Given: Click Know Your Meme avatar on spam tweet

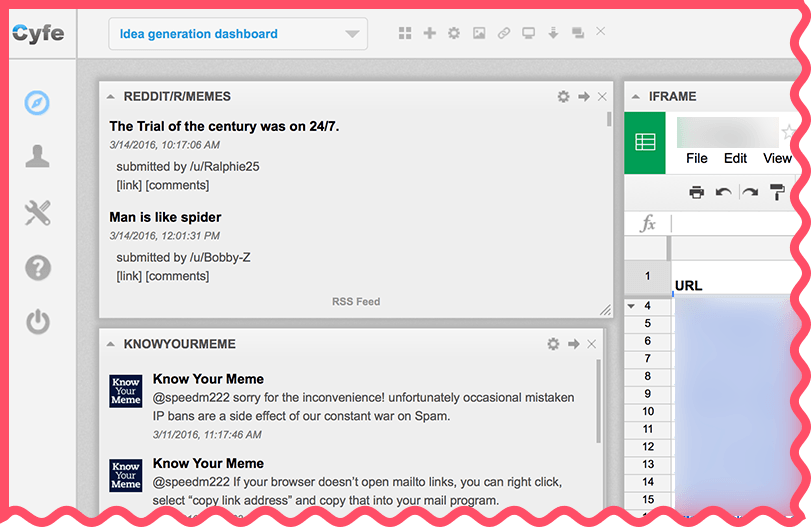Looking at the screenshot, I should tap(126, 391).
